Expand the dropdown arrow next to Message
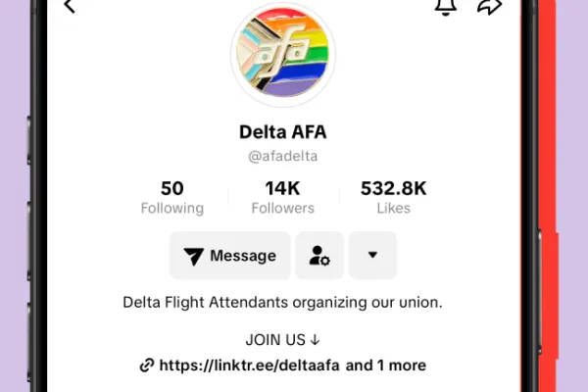The image size is (588, 392). pyautogui.click(x=372, y=256)
